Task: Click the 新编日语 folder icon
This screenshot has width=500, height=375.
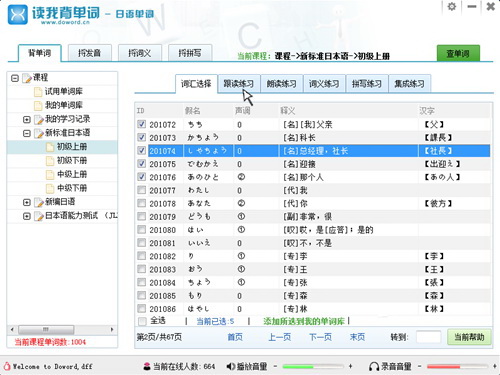Action: coord(39,202)
